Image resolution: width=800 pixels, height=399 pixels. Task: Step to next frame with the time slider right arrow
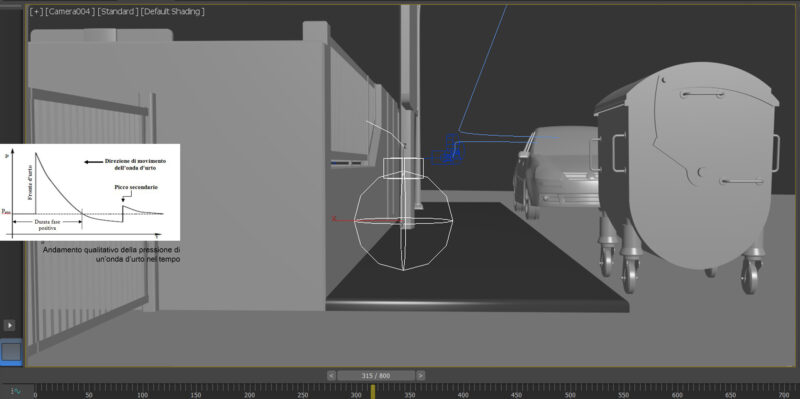coord(420,376)
